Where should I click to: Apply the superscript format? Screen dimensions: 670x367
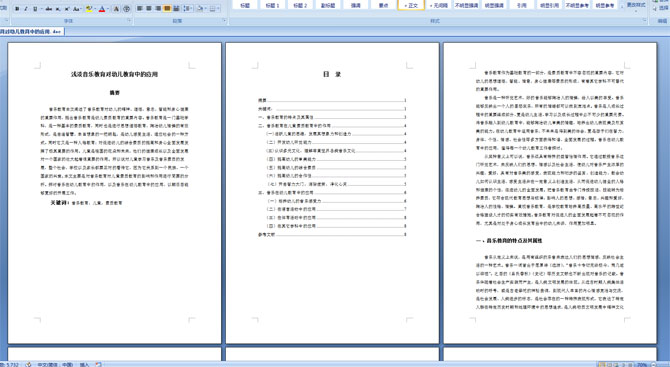tap(67, 9)
